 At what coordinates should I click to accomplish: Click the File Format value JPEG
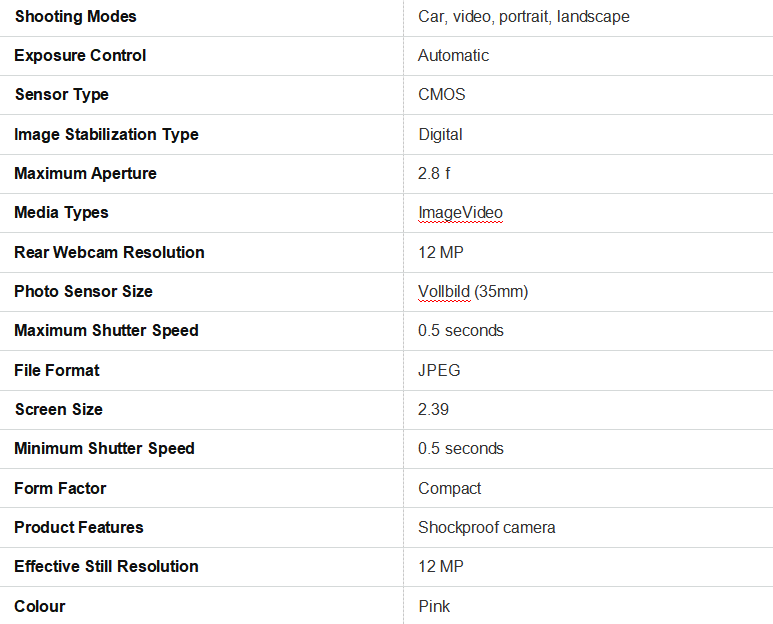439,370
